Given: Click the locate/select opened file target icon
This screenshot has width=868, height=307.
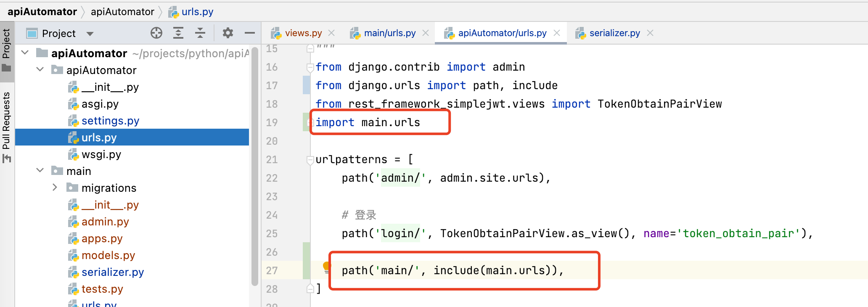Looking at the screenshot, I should [156, 33].
